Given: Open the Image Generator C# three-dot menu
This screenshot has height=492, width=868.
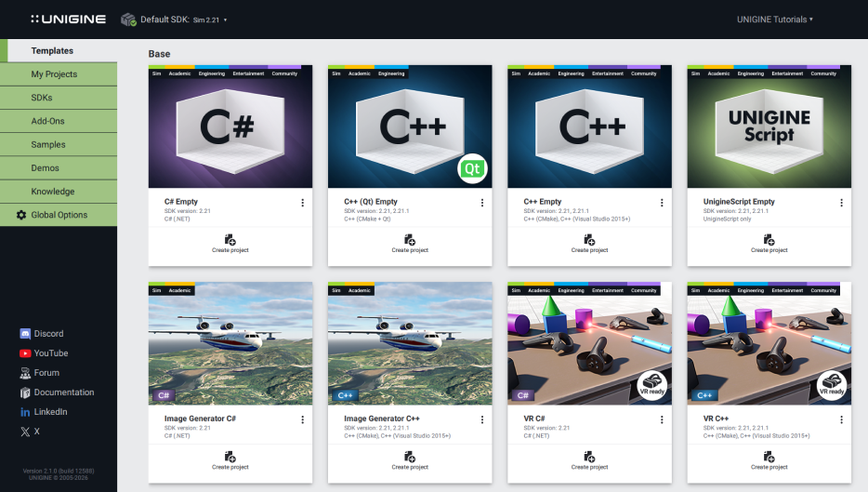Looking at the screenshot, I should coord(302,420).
